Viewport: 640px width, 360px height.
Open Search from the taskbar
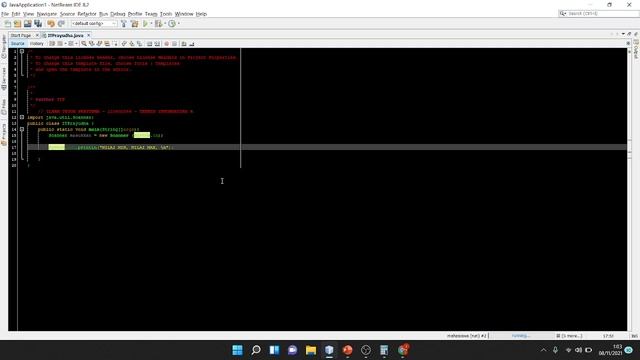tap(256, 350)
